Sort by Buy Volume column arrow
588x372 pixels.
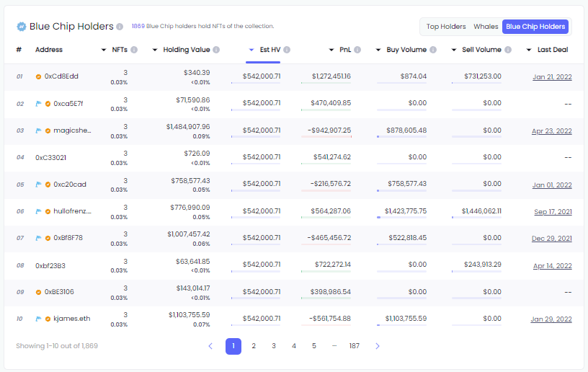(378, 50)
